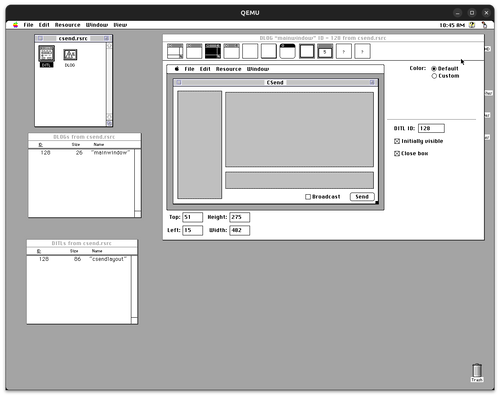The image size is (500, 397).
Task: Click the message entry box above Send in preview
Action: [299, 180]
